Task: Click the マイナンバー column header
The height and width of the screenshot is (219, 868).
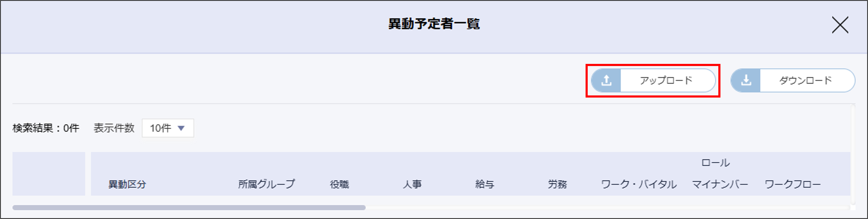Action: pos(720,184)
